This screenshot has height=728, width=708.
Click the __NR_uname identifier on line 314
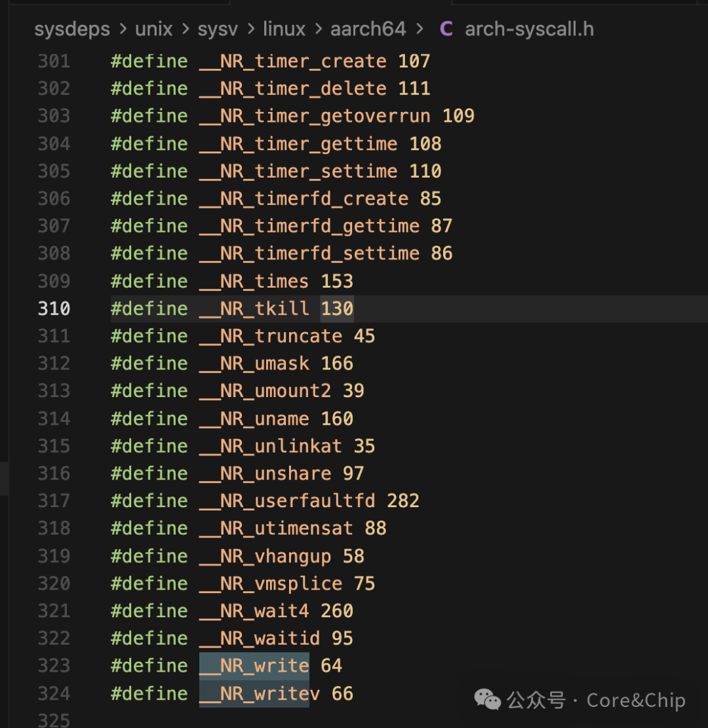coord(254,418)
